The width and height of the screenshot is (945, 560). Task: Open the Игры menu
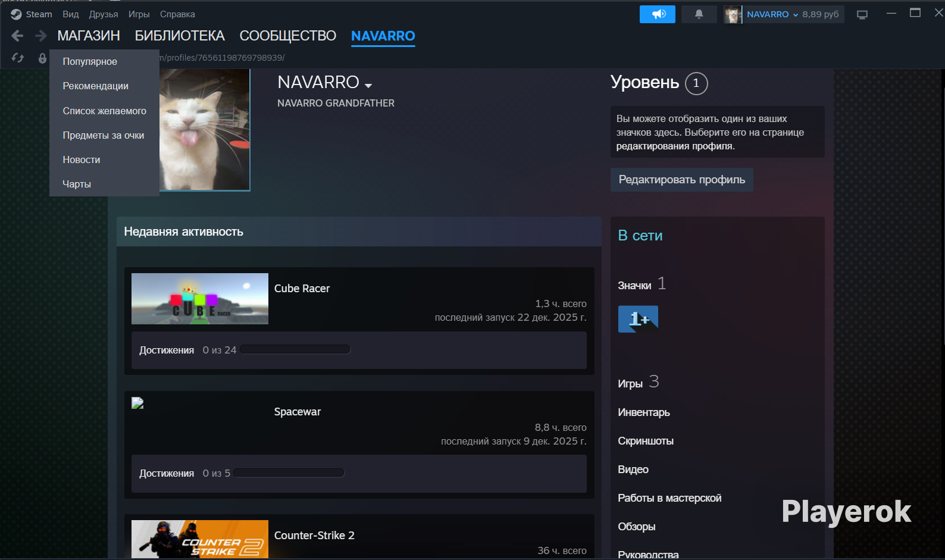tap(139, 14)
